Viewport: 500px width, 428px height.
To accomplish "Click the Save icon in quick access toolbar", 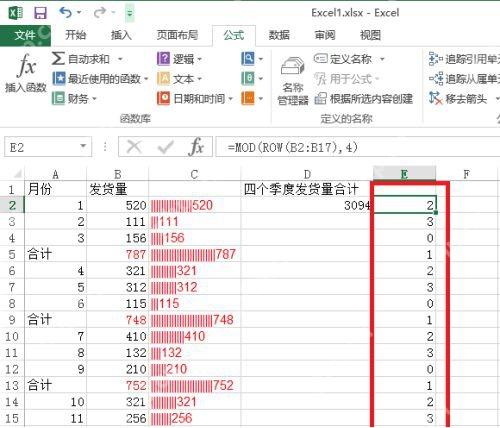I will point(40,13).
